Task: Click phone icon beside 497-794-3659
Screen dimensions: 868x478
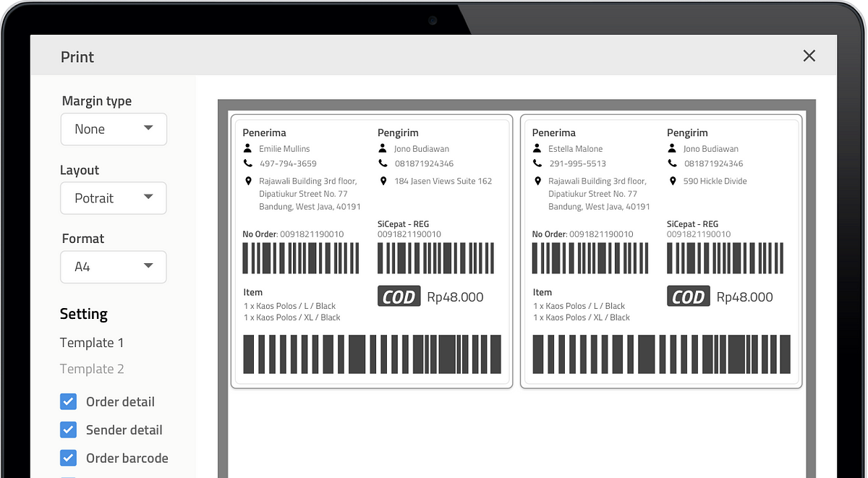Action: [248, 163]
